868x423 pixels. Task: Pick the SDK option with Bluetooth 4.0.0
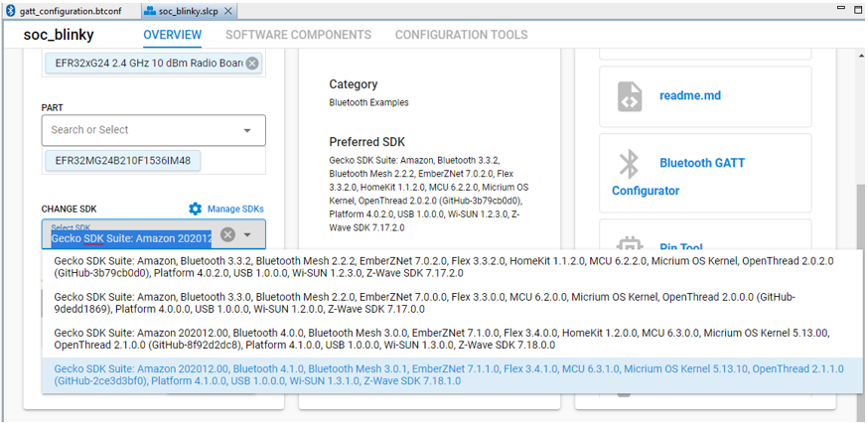tap(444, 339)
